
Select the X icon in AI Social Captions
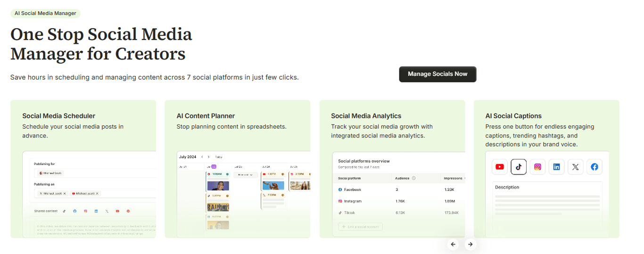pyautogui.click(x=576, y=167)
